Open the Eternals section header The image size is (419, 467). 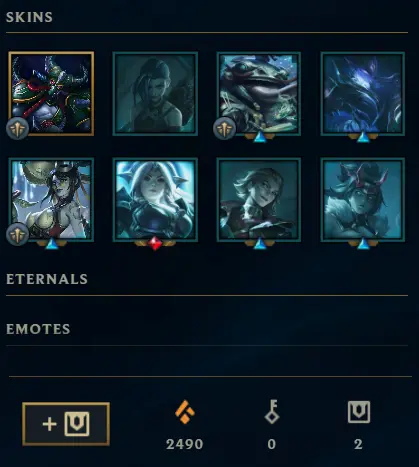47,279
